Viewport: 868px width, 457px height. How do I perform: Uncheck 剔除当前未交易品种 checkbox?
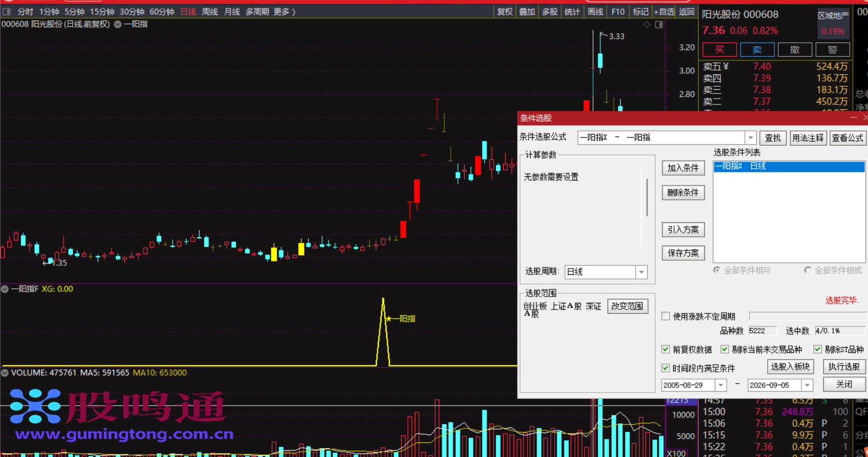click(725, 350)
